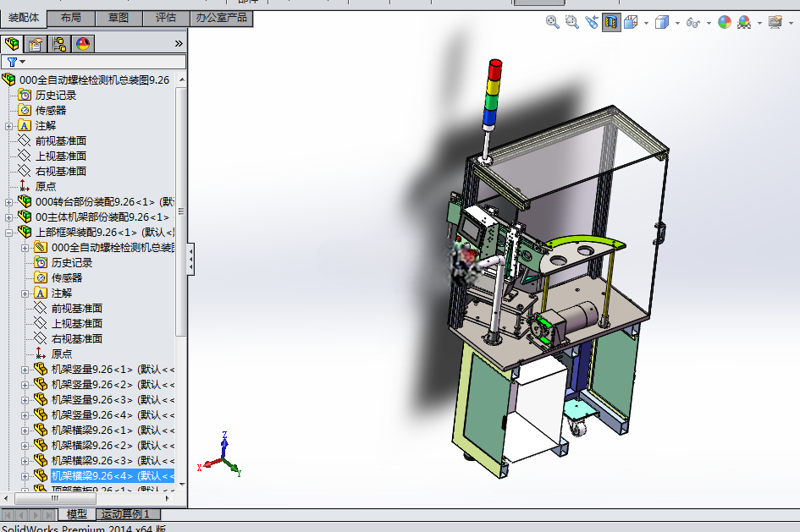Screen dimensions: 800x532
Task: Open the Hide/Show Items glasses dropdown
Action: tap(709, 23)
